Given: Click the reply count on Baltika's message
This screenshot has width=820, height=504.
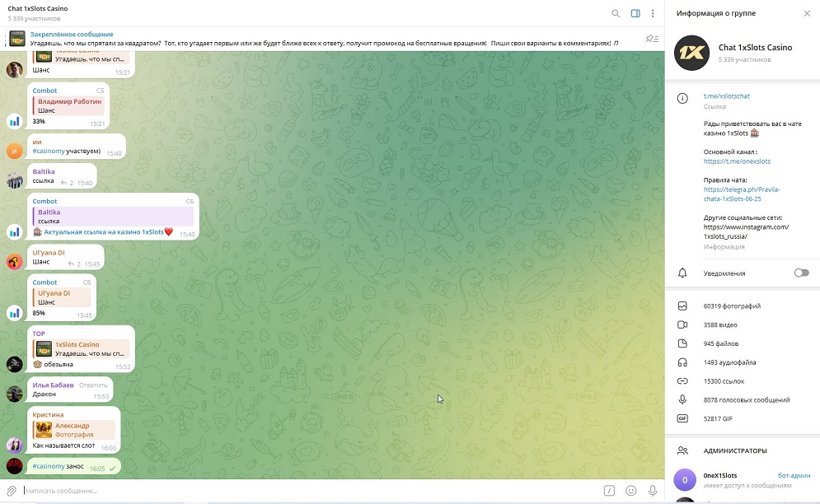Looking at the screenshot, I should click(67, 183).
